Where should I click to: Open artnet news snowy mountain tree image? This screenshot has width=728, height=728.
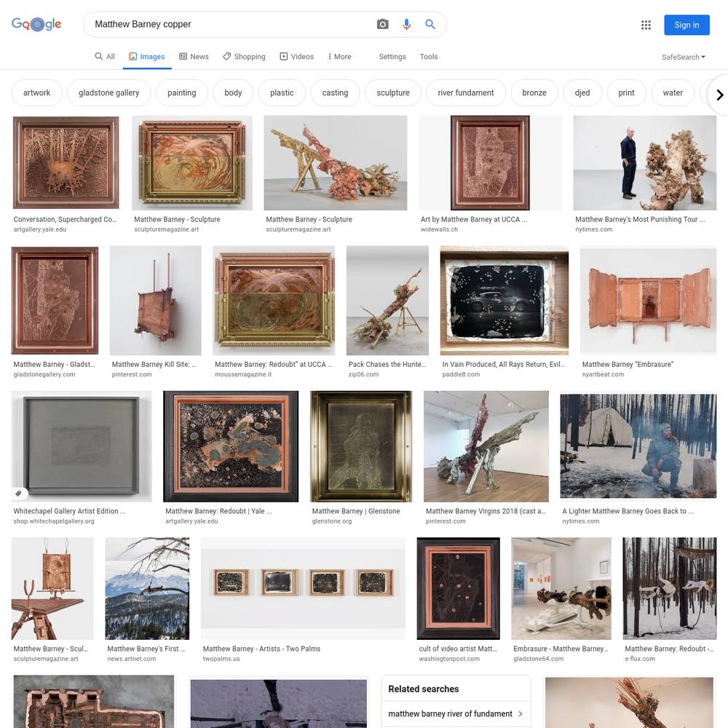click(x=147, y=589)
